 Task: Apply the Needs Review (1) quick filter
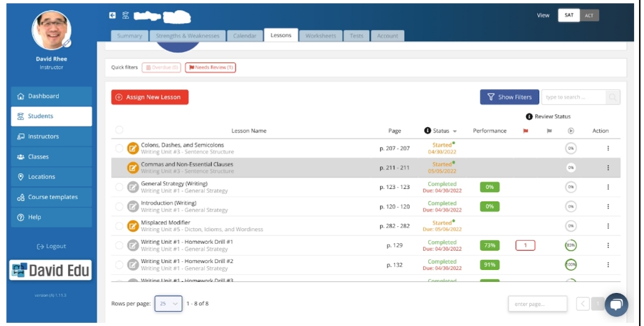coord(210,67)
